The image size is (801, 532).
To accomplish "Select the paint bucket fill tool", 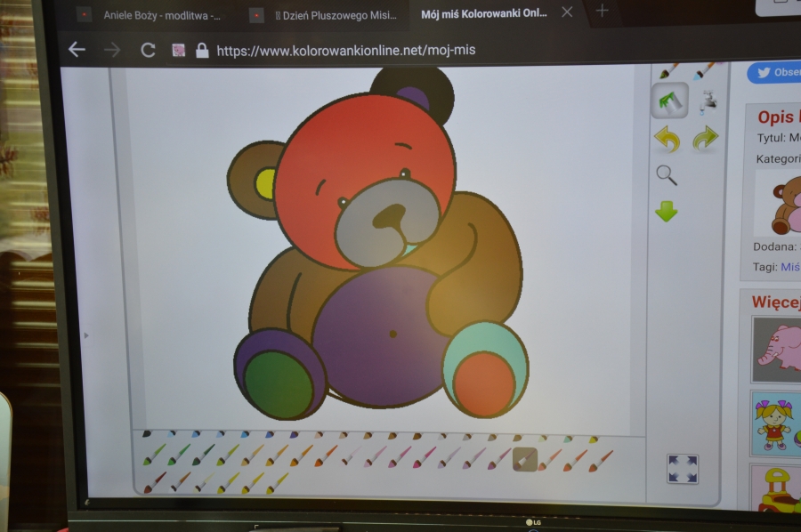I will 669,101.
